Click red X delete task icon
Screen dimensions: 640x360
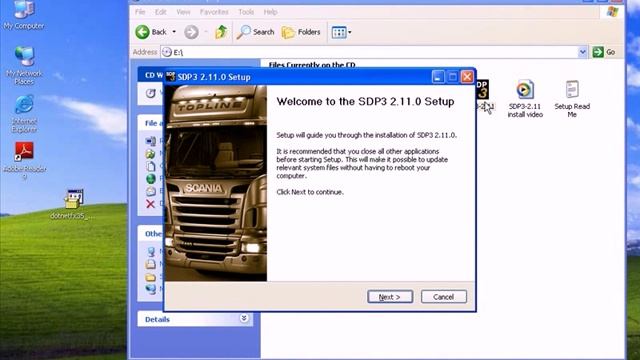point(151,204)
